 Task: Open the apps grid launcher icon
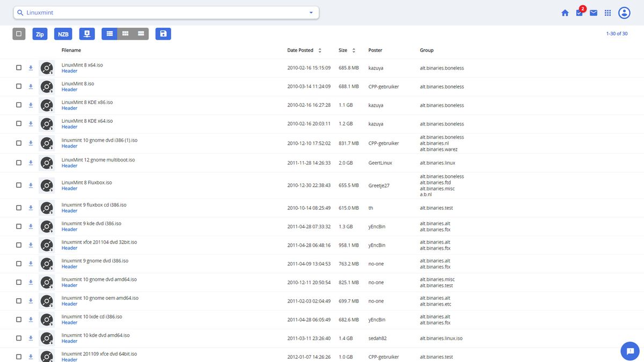coord(608,12)
